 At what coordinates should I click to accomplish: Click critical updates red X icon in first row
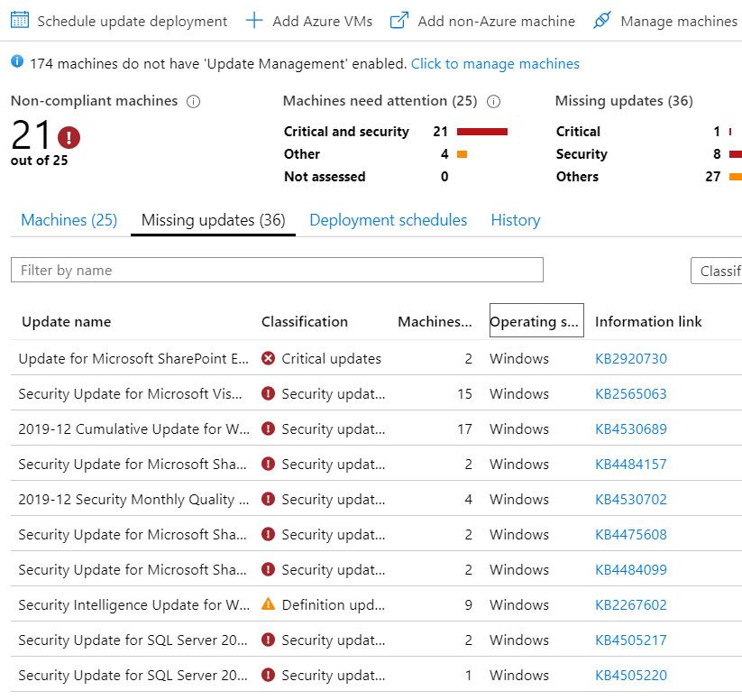[x=268, y=358]
